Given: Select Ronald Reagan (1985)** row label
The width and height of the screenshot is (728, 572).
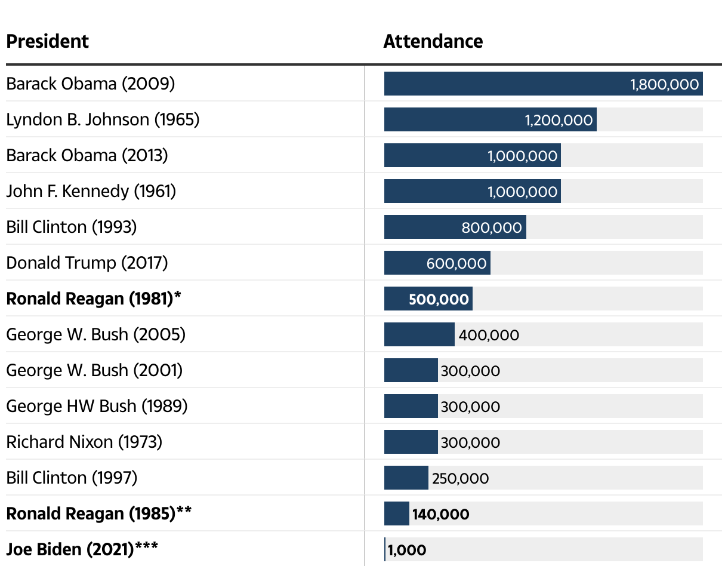Looking at the screenshot, I should pos(99,513).
